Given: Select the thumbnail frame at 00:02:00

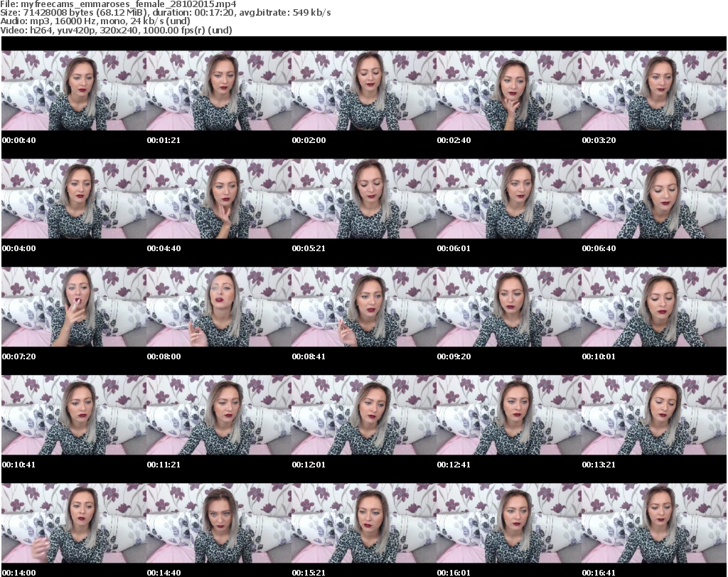Looking at the screenshot, I should pos(363,90).
